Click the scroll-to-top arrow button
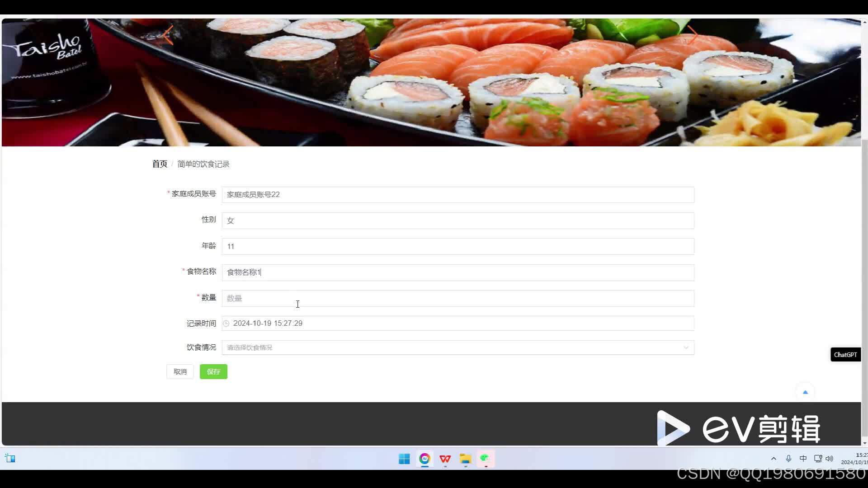 point(805,392)
